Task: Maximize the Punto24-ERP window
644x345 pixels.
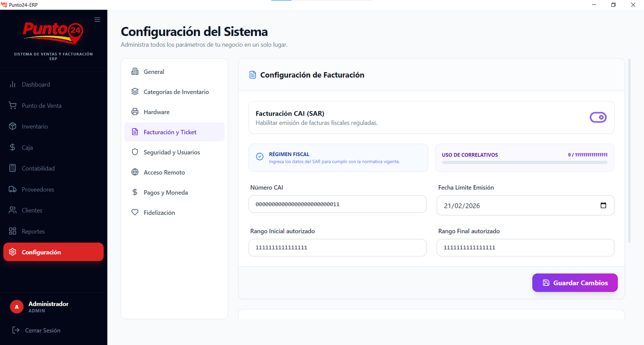Action: point(613,5)
